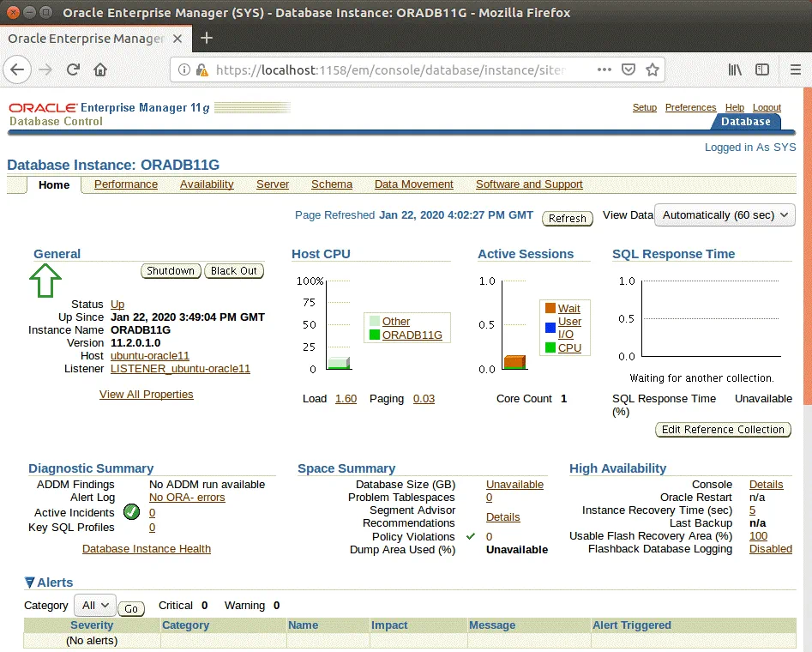Collapse the Alerts section triangle

point(30,583)
